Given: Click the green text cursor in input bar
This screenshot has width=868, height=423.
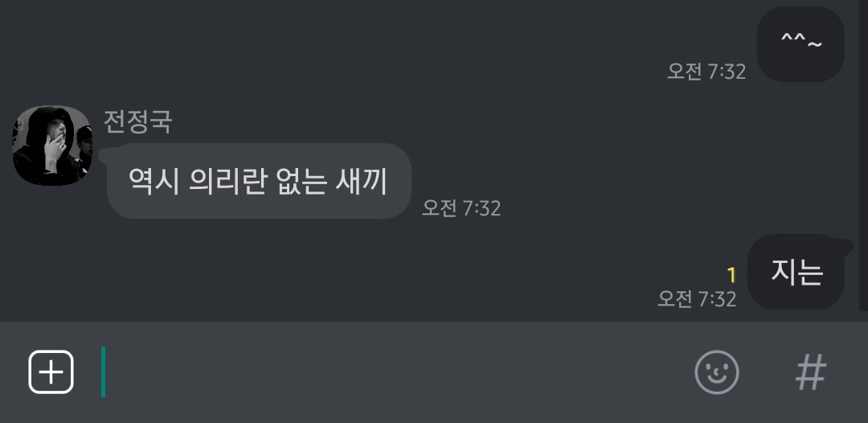Looking at the screenshot, I should pos(103,372).
